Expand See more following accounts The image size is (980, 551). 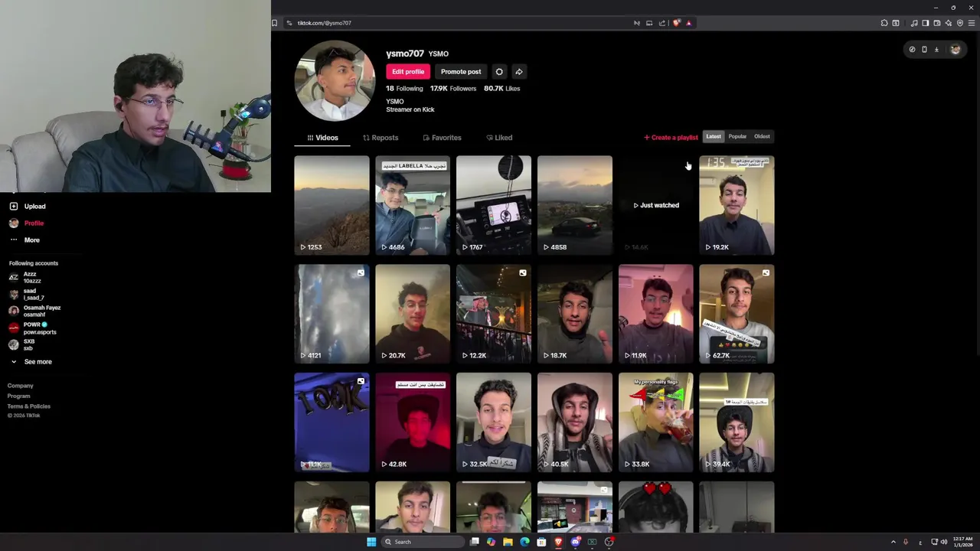[x=31, y=362]
